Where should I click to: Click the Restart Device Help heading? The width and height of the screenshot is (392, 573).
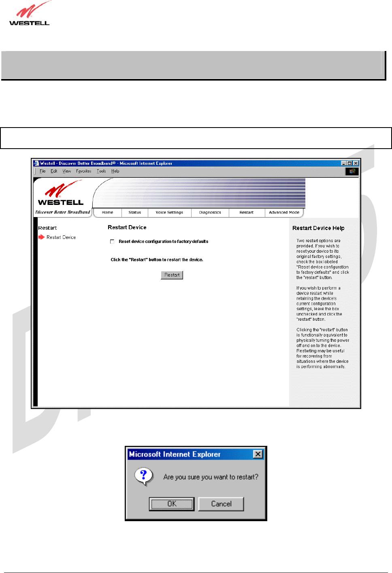click(318, 228)
